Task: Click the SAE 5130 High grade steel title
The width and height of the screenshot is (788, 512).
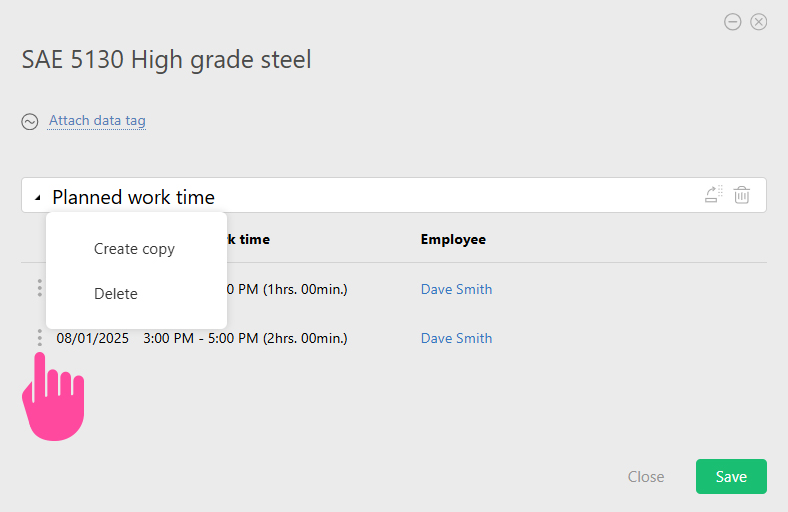Action: pos(166,60)
